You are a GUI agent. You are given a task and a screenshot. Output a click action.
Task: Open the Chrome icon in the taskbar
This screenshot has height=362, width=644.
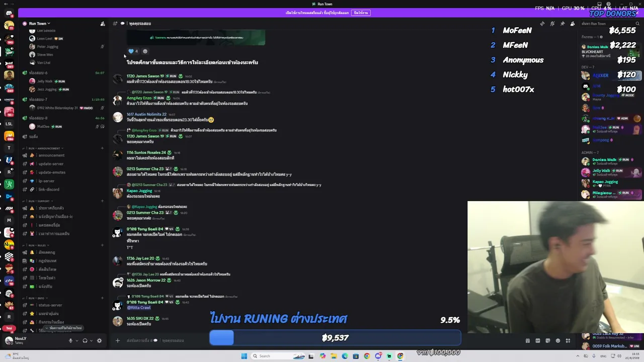367,356
